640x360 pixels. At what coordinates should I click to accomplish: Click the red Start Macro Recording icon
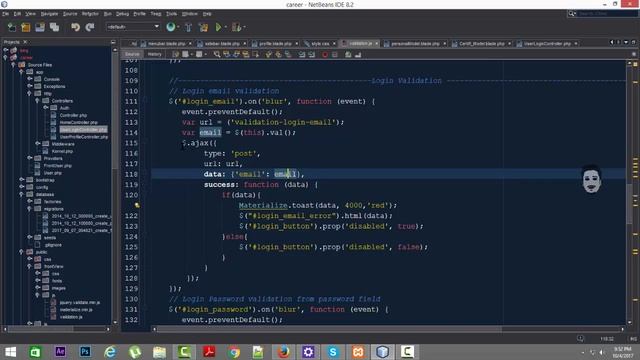(325, 54)
